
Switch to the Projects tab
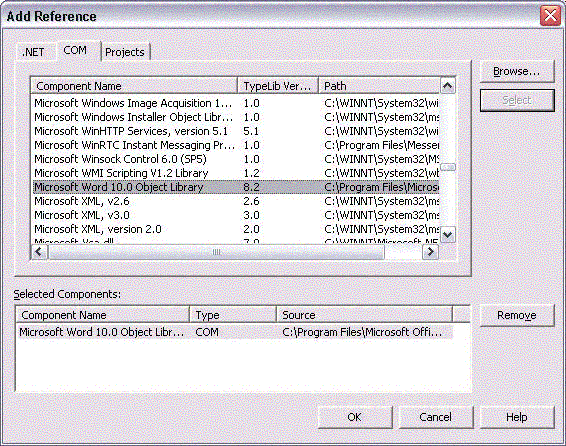[125, 52]
